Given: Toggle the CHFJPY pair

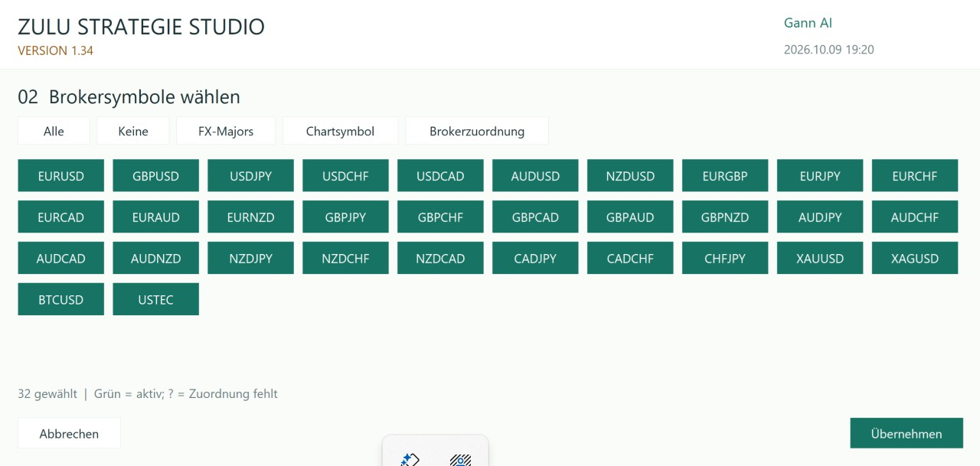Looking at the screenshot, I should (x=726, y=259).
